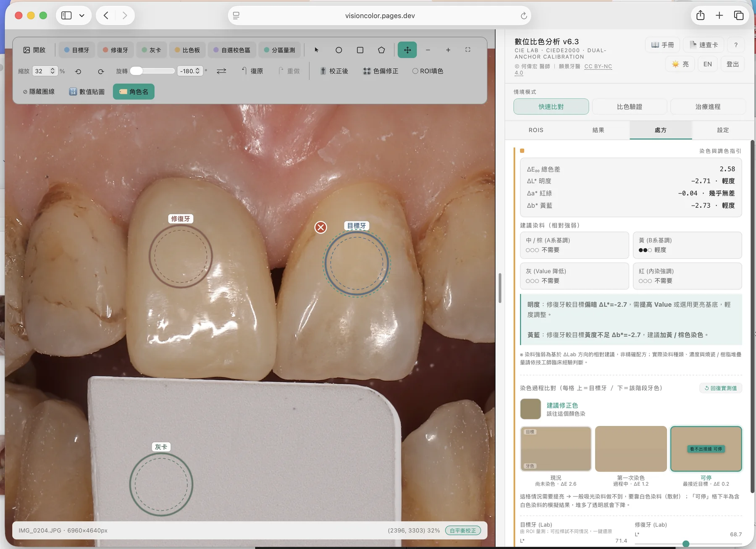Rotate image clockwise

101,71
